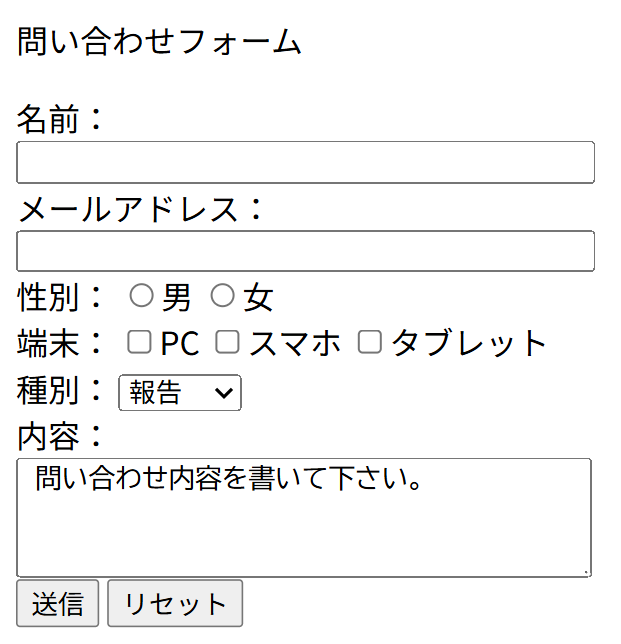Click the text area resize handle

[x=585, y=571]
